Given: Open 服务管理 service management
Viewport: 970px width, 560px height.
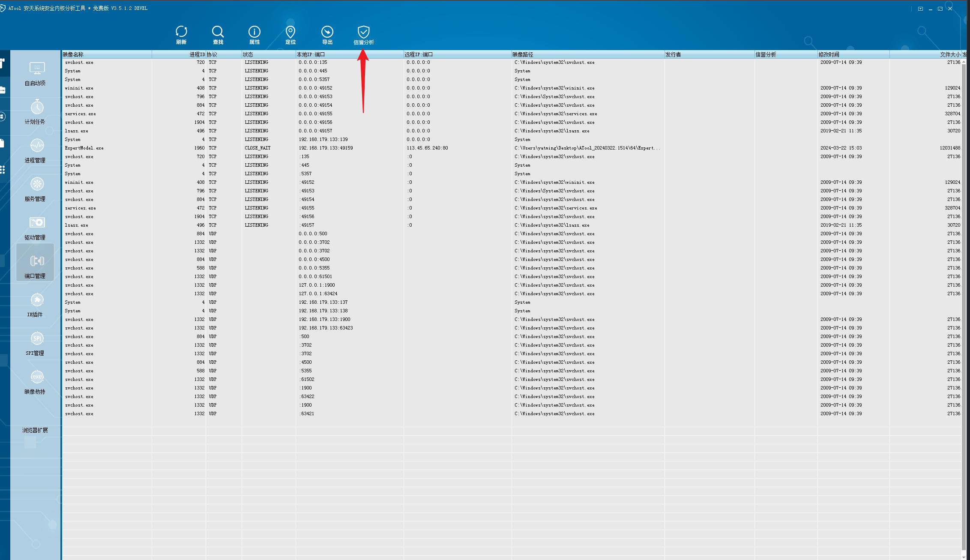Looking at the screenshot, I should pyautogui.click(x=35, y=189).
